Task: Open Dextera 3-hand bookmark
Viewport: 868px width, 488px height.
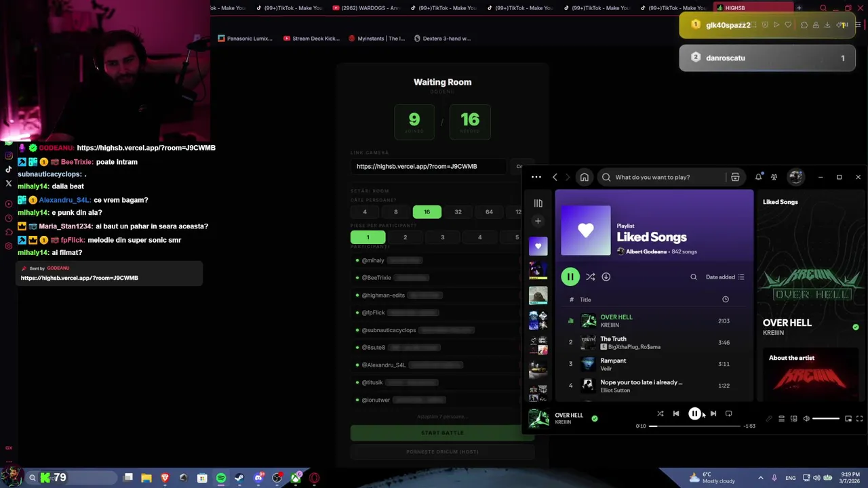Action: (442, 39)
